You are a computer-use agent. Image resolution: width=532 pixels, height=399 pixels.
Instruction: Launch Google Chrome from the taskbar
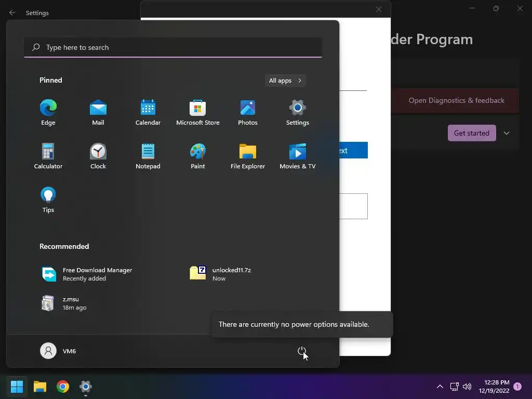pyautogui.click(x=63, y=387)
